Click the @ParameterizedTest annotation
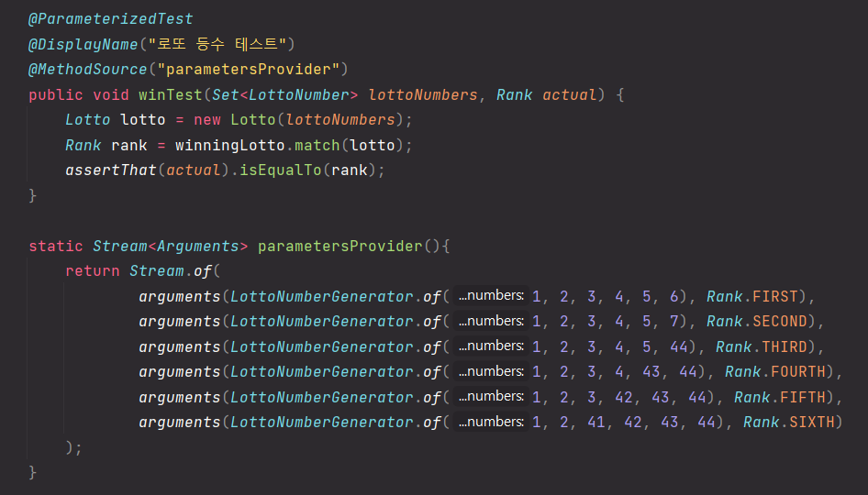The image size is (868, 495). (x=111, y=19)
